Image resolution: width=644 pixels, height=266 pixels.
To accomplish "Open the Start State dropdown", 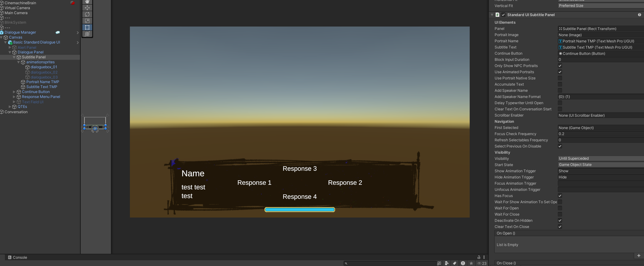I will click(601, 165).
